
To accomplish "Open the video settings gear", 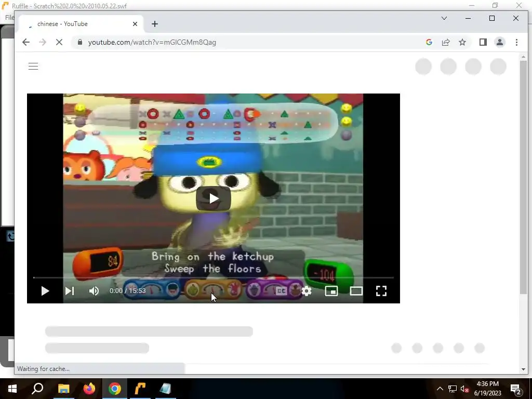I will (307, 291).
